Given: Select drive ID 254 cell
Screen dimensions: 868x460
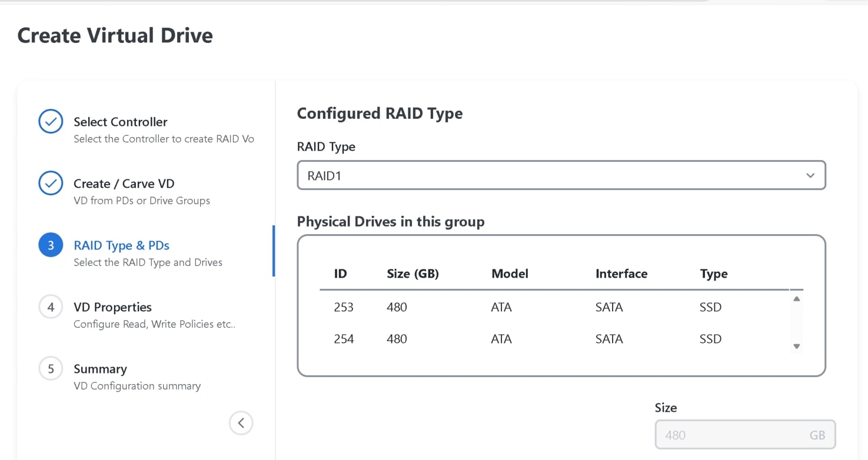Looking at the screenshot, I should pos(344,339).
